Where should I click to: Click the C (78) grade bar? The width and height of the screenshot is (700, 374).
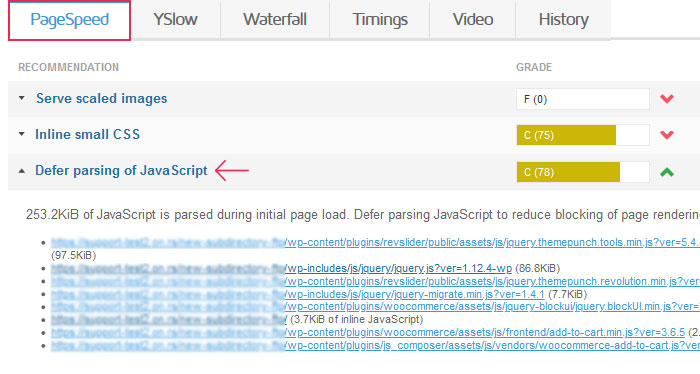tap(583, 172)
